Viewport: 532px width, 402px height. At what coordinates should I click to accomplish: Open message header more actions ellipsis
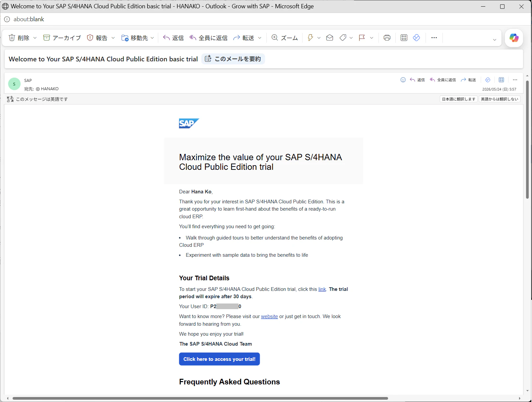(x=515, y=80)
